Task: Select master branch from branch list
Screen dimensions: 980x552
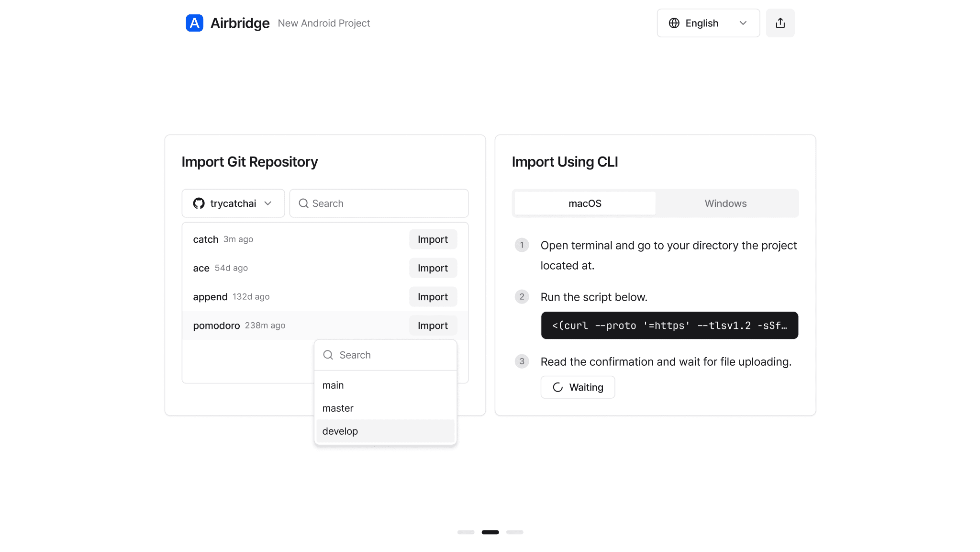Action: coord(338,408)
